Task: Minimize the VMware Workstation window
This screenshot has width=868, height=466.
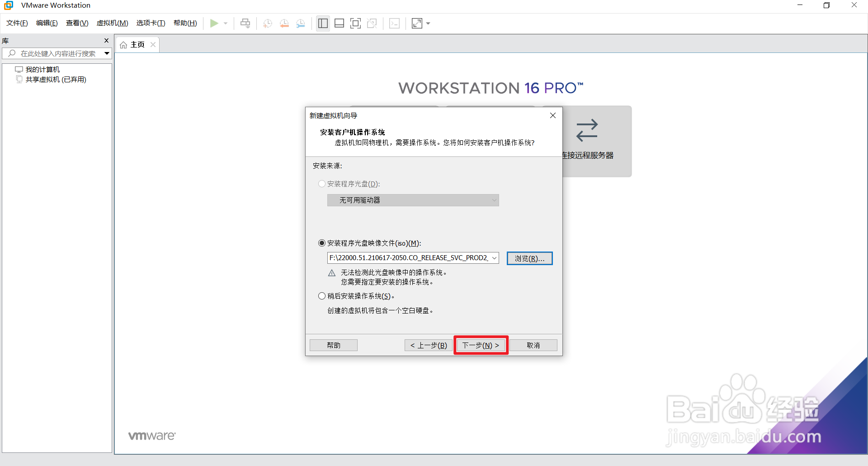Action: 800,5
